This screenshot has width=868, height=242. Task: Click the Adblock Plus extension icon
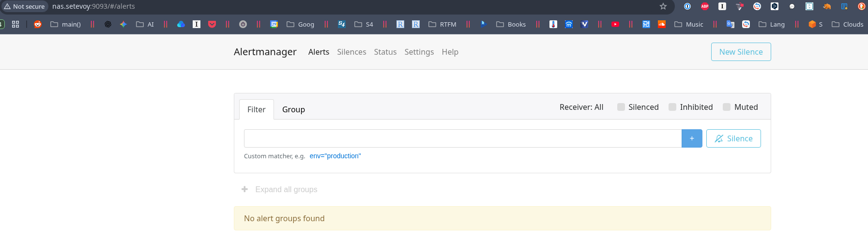[x=705, y=6]
